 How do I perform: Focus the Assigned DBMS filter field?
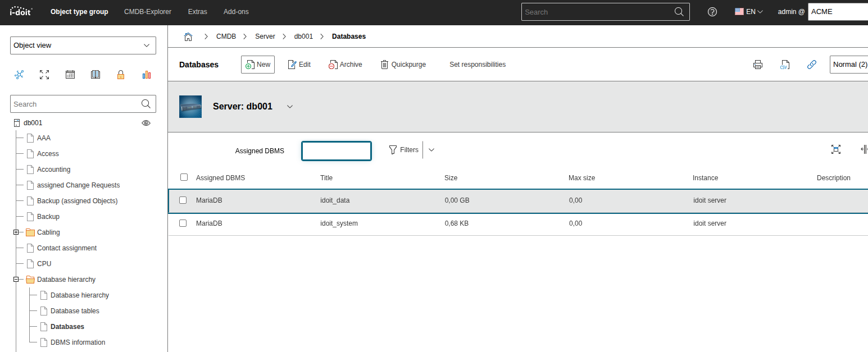click(x=337, y=150)
